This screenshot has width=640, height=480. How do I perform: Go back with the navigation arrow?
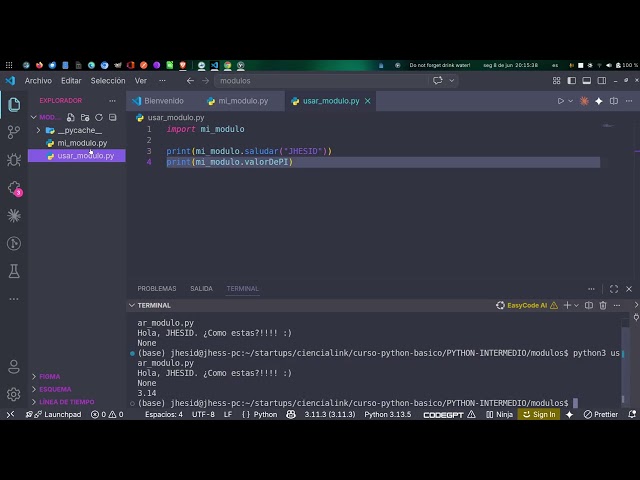pos(190,81)
